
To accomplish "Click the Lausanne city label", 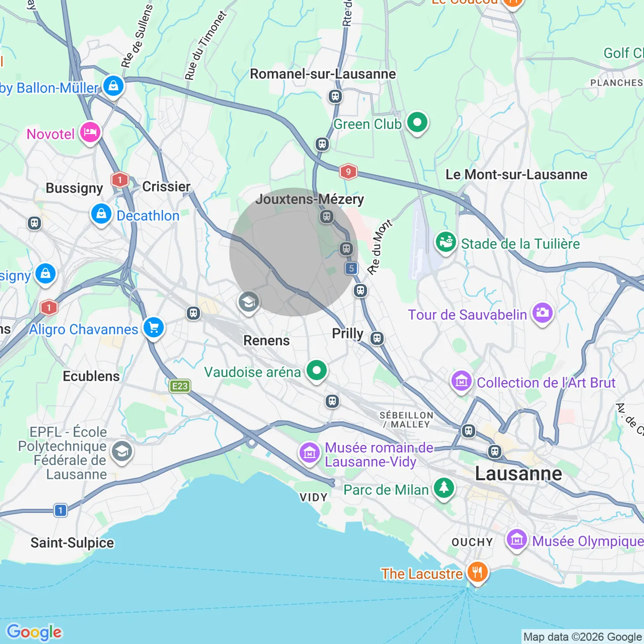I will click(518, 473).
